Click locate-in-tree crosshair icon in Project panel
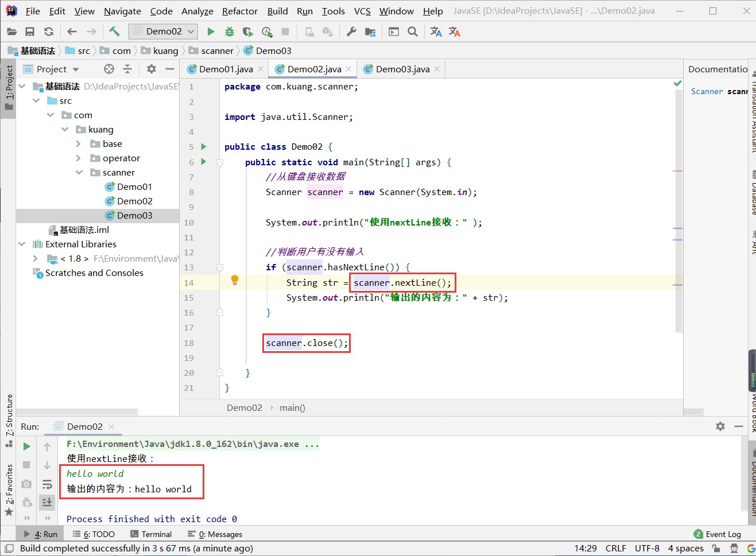The height and width of the screenshot is (556, 756). [x=109, y=69]
